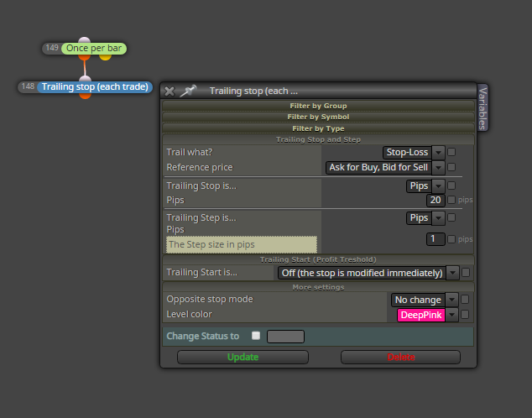Expand the Filter by Type section
This screenshot has width=532, height=418.
tap(318, 128)
